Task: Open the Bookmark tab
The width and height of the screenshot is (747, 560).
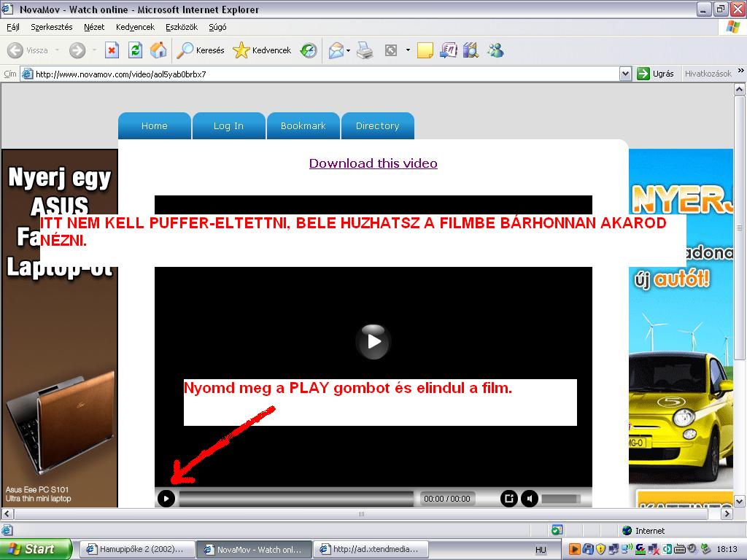Action: pyautogui.click(x=303, y=125)
